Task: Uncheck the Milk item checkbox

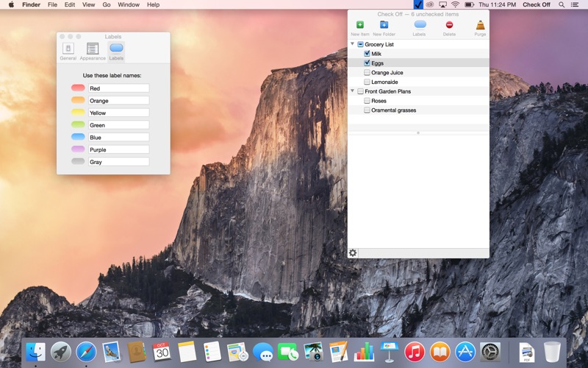Action: point(367,54)
